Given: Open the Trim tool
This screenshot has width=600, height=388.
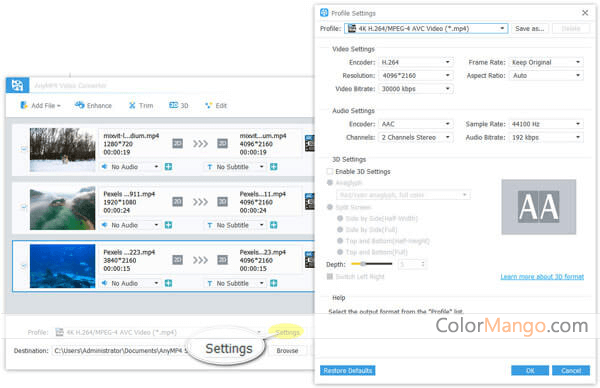Looking at the screenshot, I should [141, 105].
